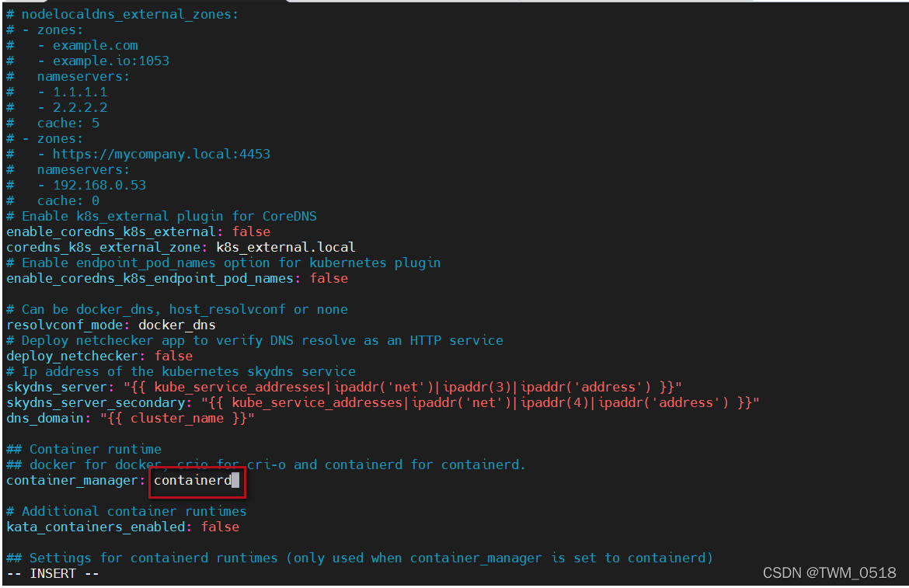This screenshot has width=909, height=588.
Task: Click the highlighted containerd value
Action: pyautogui.click(x=193, y=481)
